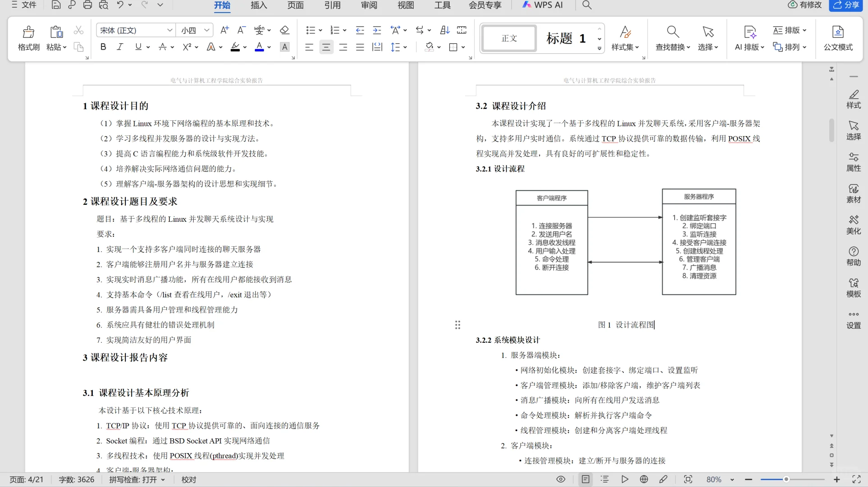This screenshot has height=487, width=868.
Task: Click 校对 in the status bar
Action: 188,479
